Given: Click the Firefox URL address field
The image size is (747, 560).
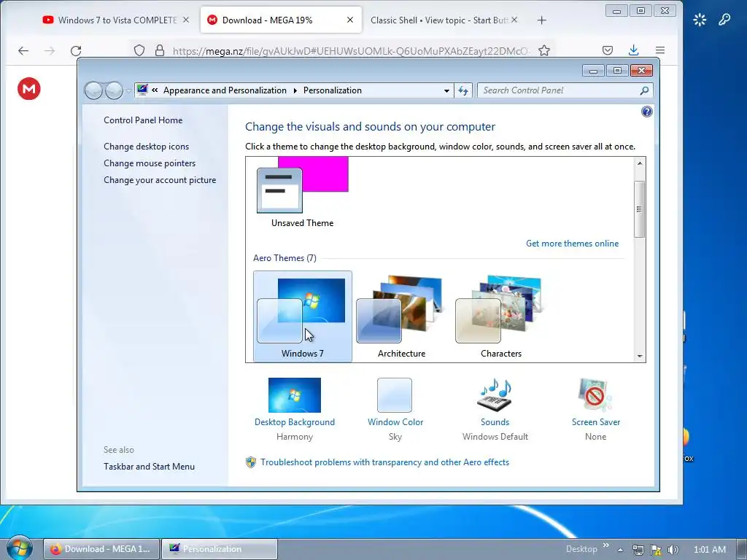Looking at the screenshot, I should [x=350, y=50].
